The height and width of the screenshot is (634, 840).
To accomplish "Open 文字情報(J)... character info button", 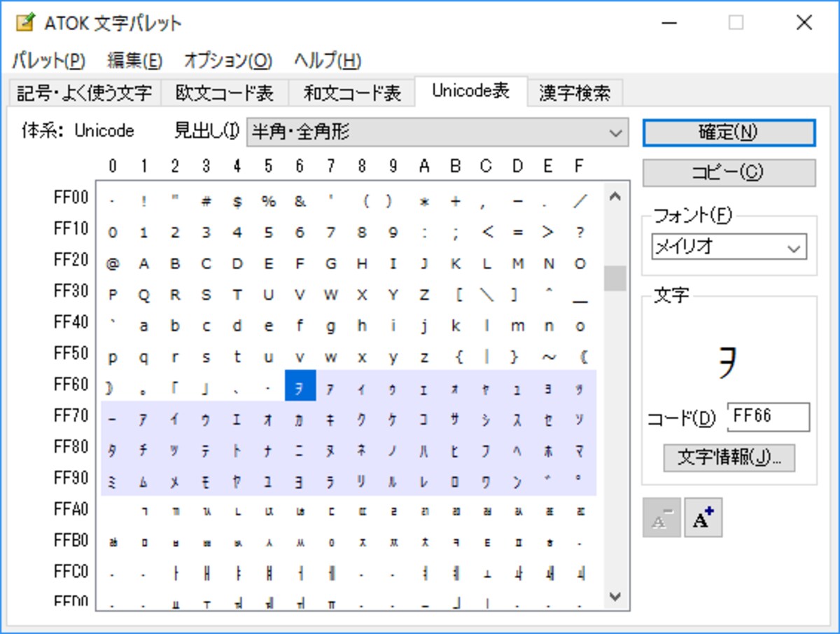I will (729, 458).
